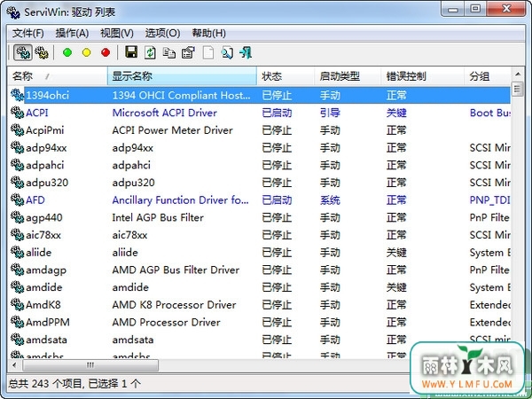Screen dimensions: 532x399
Task: Refresh the list using refresh icon
Action: pyautogui.click(x=150, y=52)
